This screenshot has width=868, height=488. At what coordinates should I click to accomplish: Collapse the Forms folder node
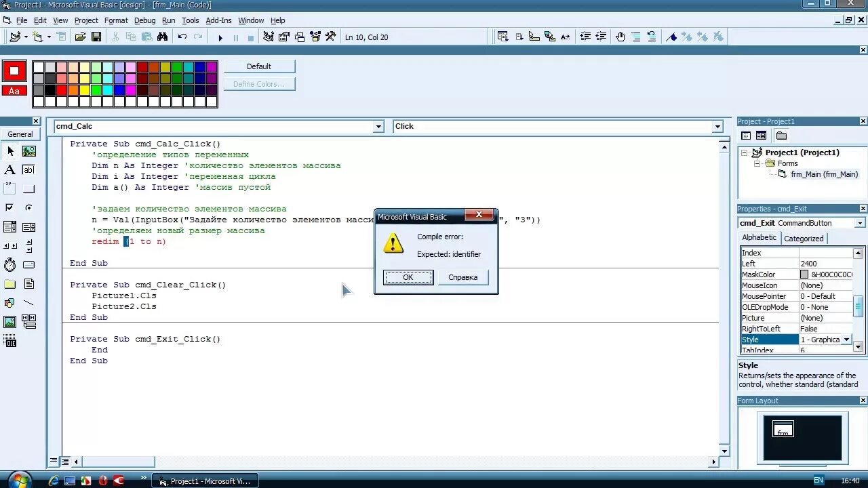click(757, 163)
